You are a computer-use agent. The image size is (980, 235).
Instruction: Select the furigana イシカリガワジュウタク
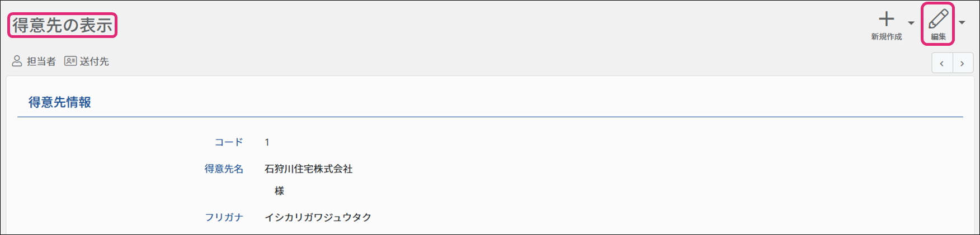tap(318, 217)
